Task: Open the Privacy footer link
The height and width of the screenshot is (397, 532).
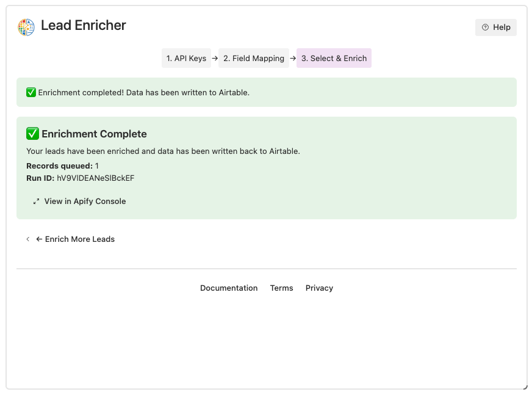Action: pos(319,288)
